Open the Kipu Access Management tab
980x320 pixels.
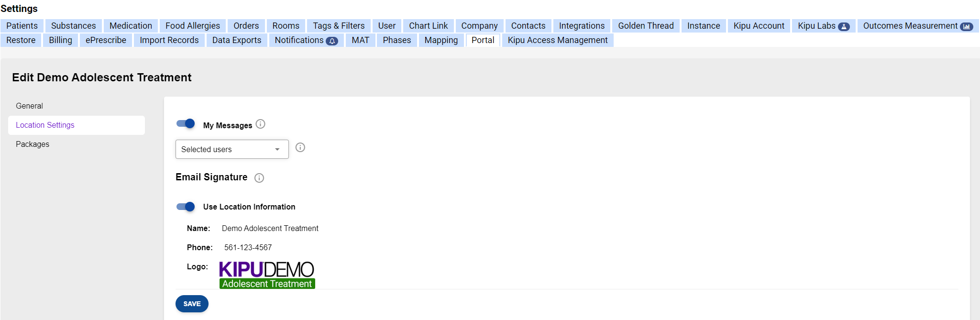pyautogui.click(x=557, y=40)
